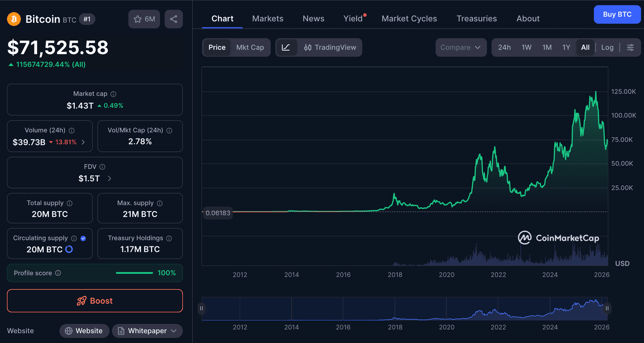This screenshot has width=644, height=343.
Task: Toggle chart to Mkt Cap view
Action: (250, 47)
